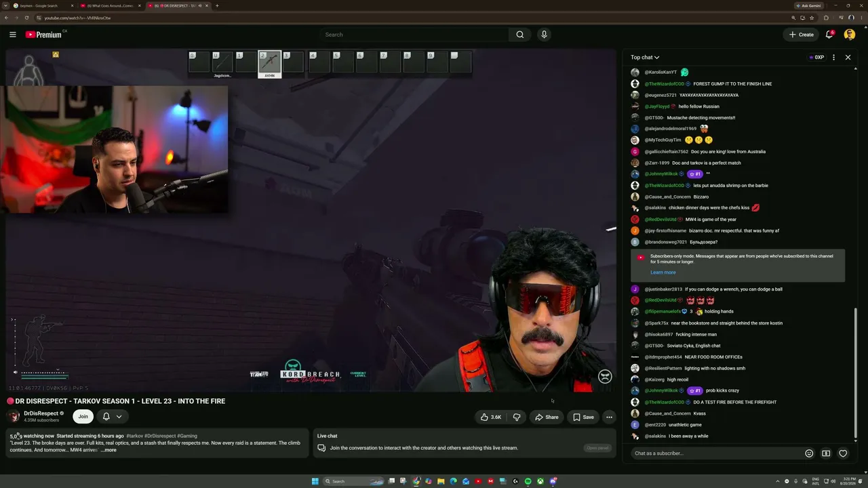Expand description with ...more
This screenshot has width=868, height=488.
108,450
